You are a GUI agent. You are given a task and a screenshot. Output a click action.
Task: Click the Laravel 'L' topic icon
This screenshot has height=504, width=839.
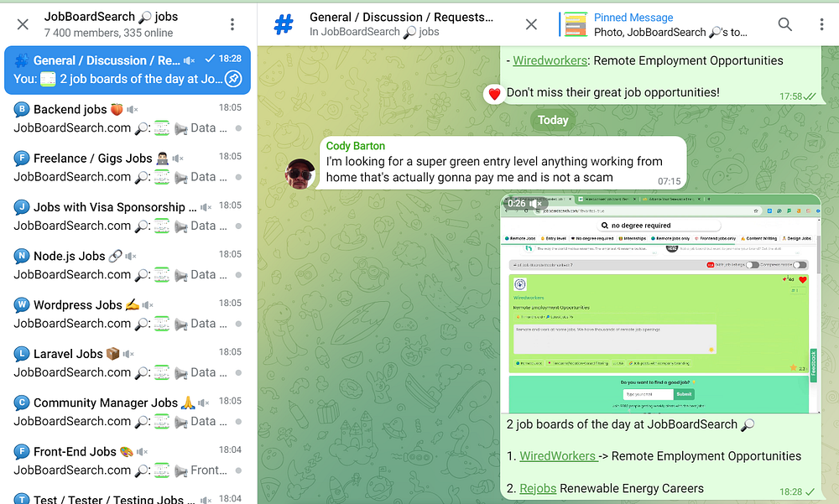(x=22, y=354)
